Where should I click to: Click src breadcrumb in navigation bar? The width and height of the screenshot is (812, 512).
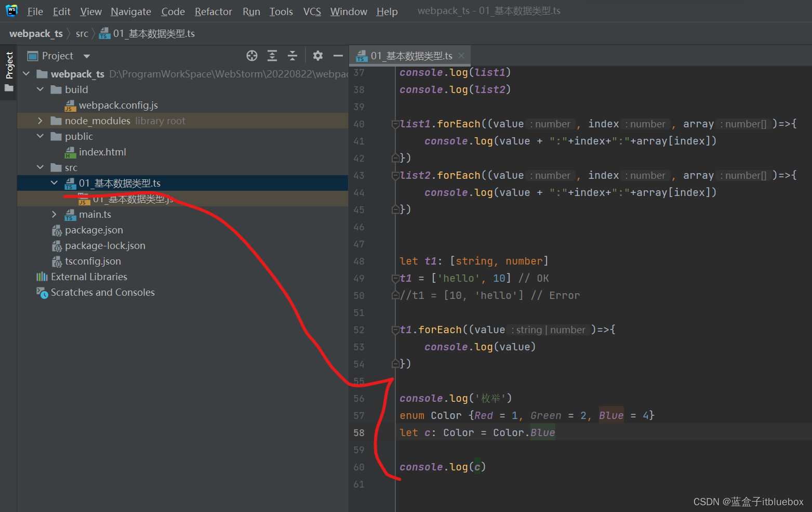[x=82, y=33]
